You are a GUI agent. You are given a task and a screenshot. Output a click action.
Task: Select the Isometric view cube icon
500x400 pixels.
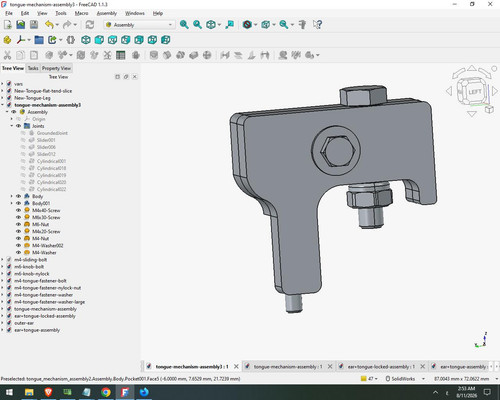[x=86, y=40]
